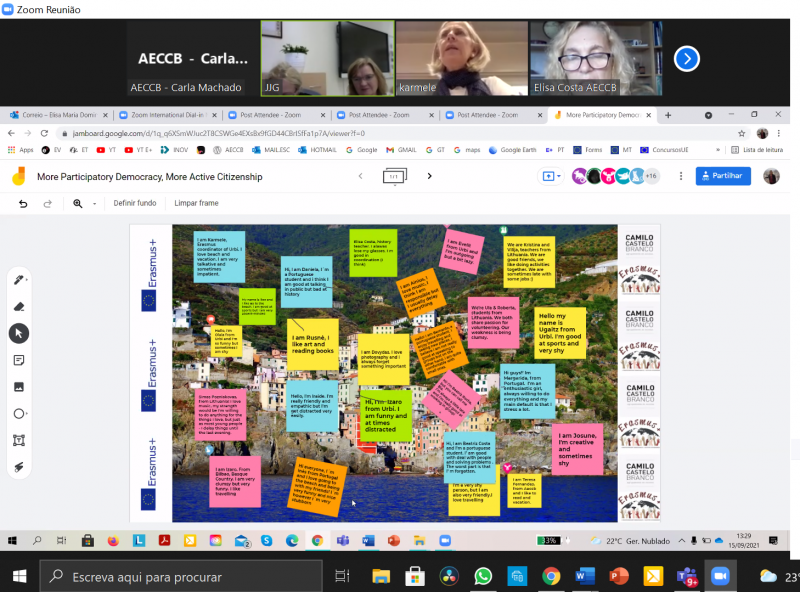Open WhatsApp from the Windows taskbar
The height and width of the screenshot is (592, 800).
pos(483,576)
